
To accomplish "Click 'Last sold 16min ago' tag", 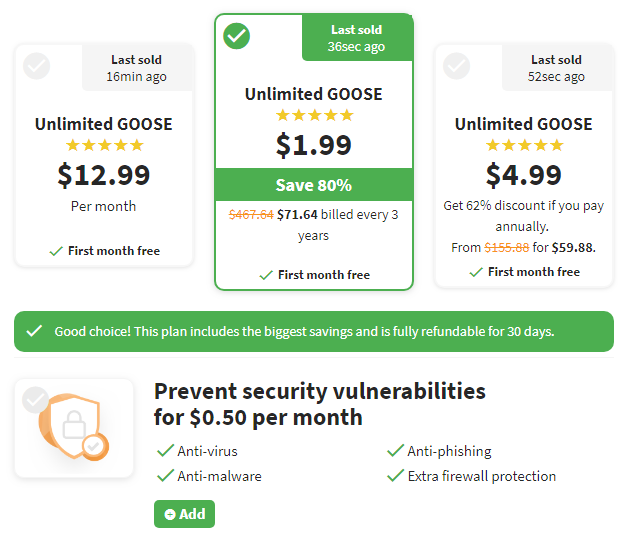I will click(137, 68).
